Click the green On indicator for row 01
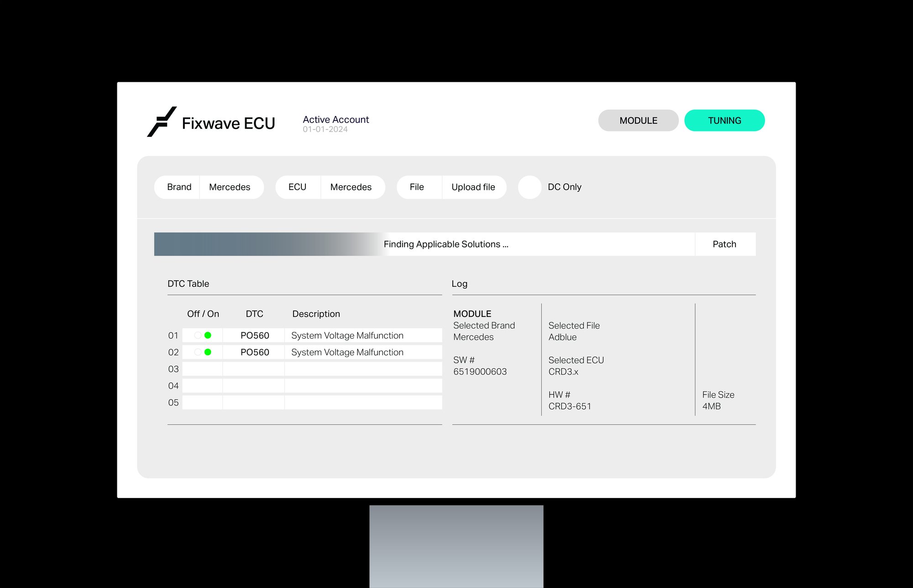913x588 pixels. (208, 335)
